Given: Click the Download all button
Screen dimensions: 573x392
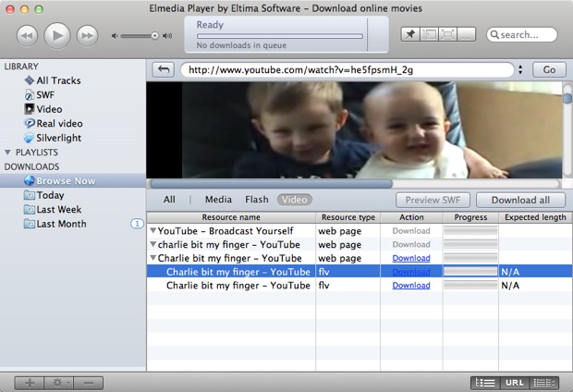Looking at the screenshot, I should click(x=520, y=200).
